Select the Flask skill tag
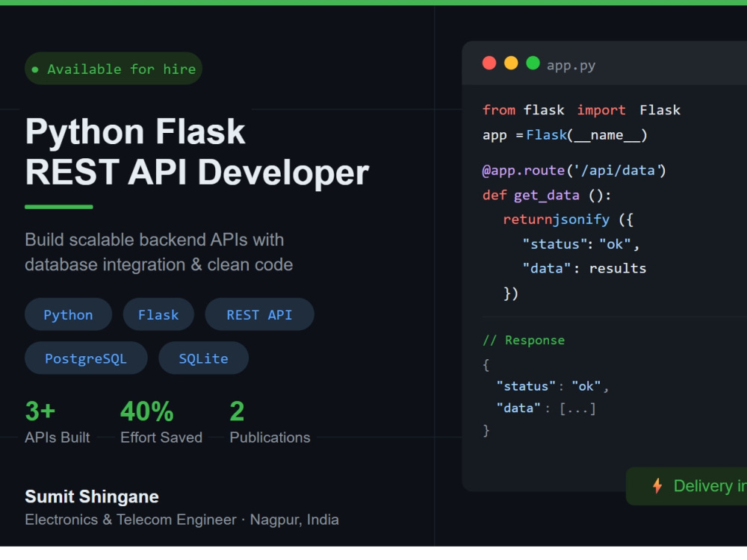747x560 pixels. 158,315
